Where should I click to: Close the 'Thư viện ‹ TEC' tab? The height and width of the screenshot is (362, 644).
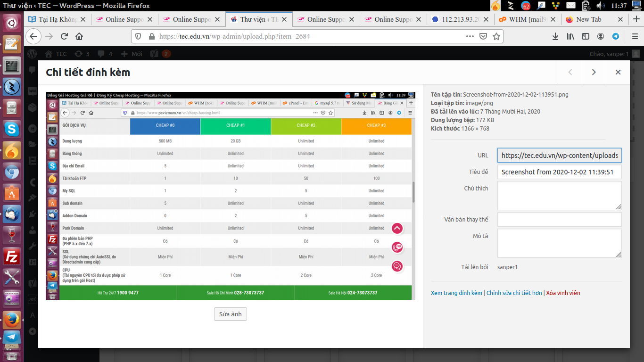pos(285,19)
